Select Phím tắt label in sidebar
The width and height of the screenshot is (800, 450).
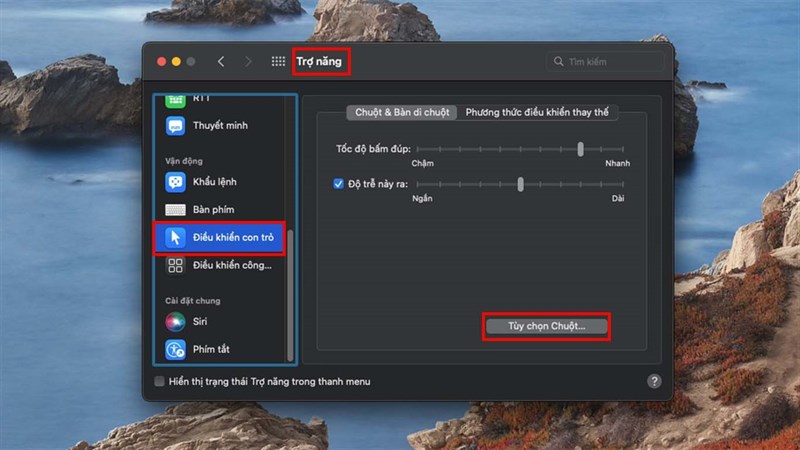click(211, 349)
